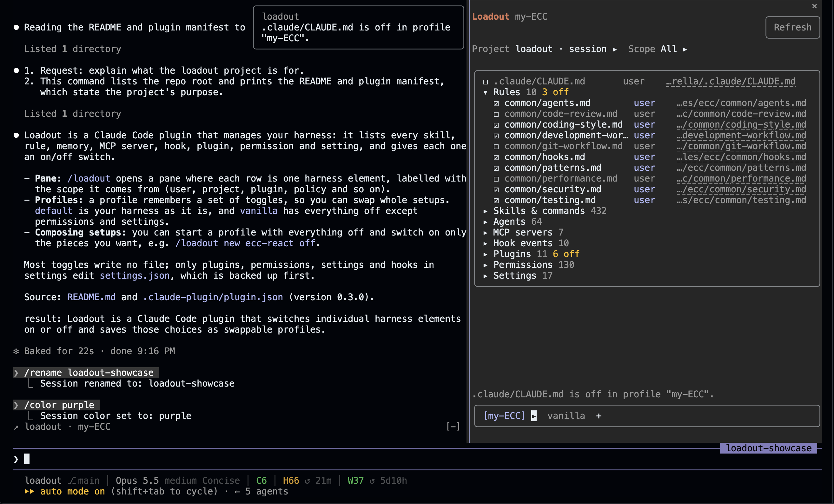
Task: Click the Refresh button
Action: pyautogui.click(x=792, y=27)
